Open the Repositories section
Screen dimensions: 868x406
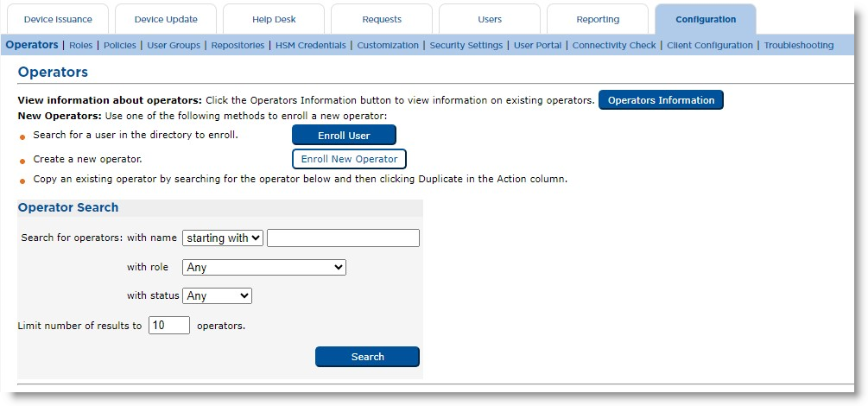click(238, 46)
